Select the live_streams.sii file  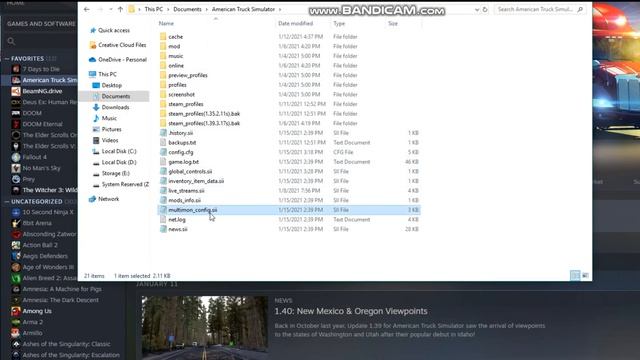click(x=186, y=191)
